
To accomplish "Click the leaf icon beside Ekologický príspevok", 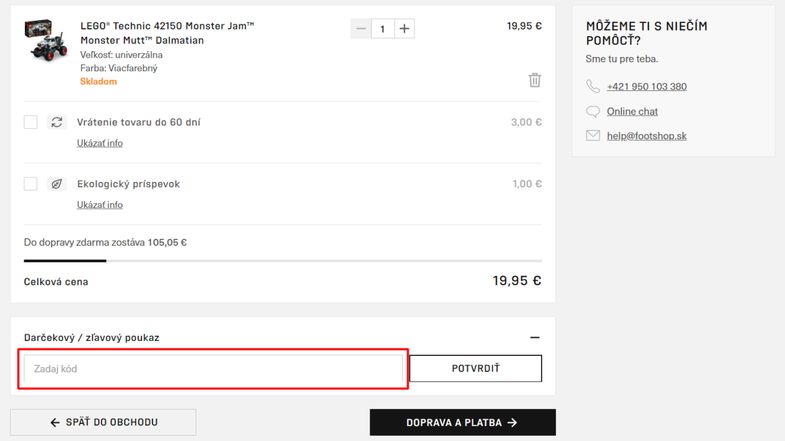I will tap(57, 184).
